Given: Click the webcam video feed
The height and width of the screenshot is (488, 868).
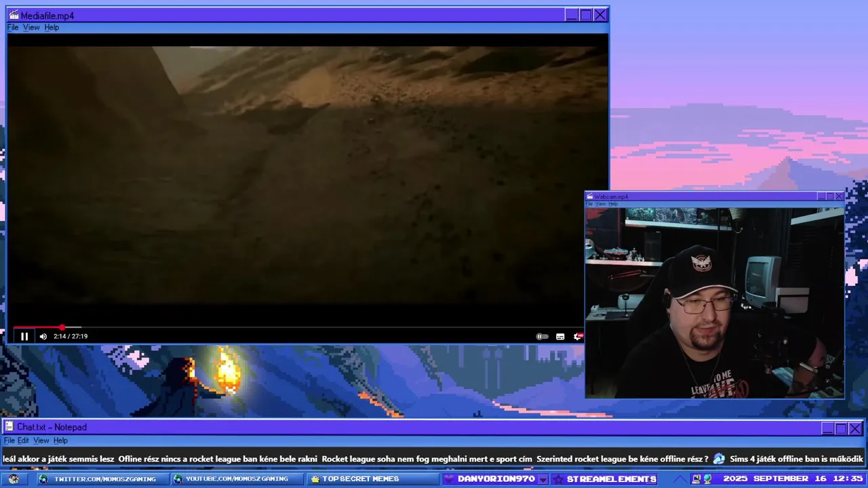Looking at the screenshot, I should click(715, 303).
